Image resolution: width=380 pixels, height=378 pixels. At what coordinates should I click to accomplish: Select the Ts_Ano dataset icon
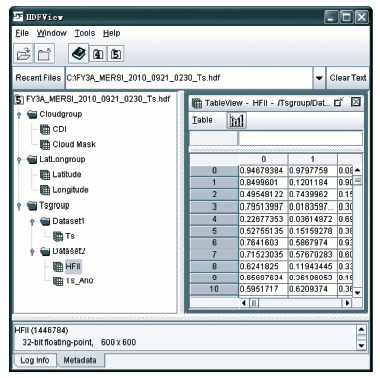(x=58, y=281)
